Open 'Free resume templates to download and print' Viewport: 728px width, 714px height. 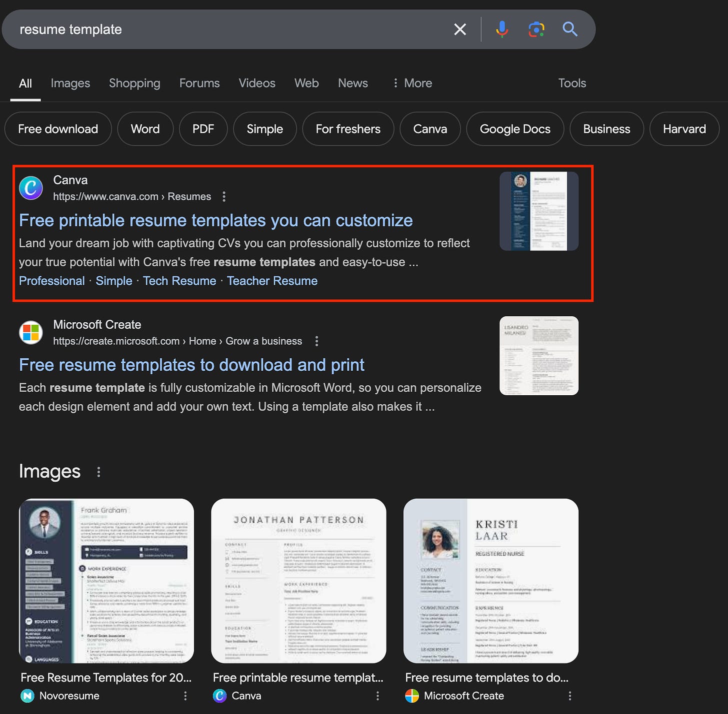[x=191, y=365]
